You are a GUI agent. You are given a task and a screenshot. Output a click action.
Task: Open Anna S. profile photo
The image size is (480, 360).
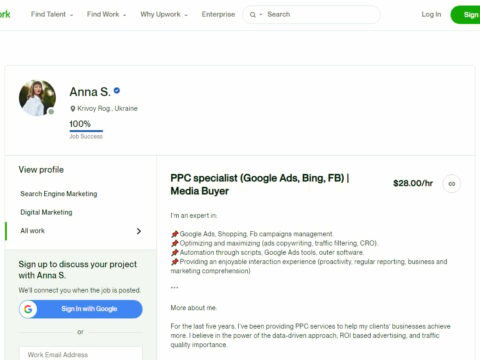tap(37, 98)
